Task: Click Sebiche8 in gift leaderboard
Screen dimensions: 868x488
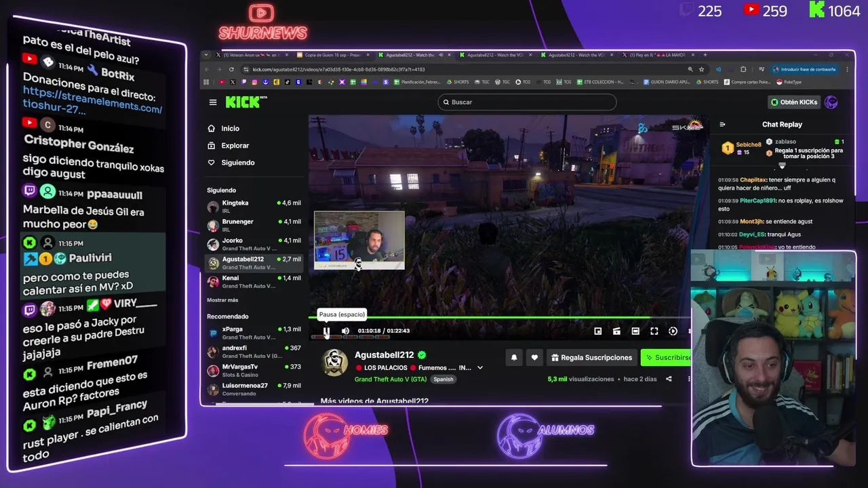Action: tap(749, 144)
